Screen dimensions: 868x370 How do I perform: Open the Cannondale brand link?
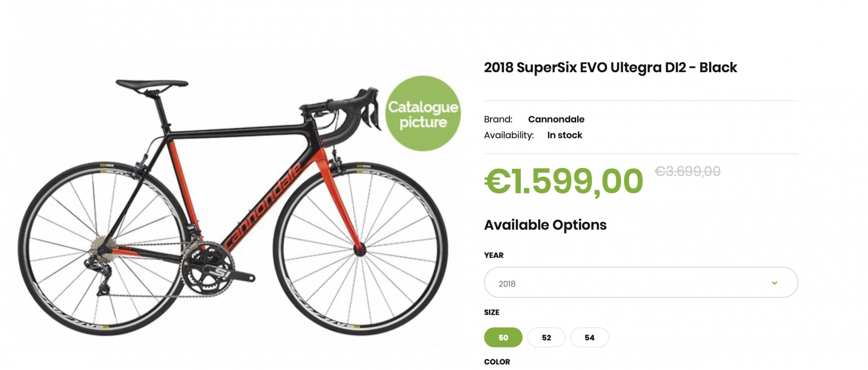556,119
